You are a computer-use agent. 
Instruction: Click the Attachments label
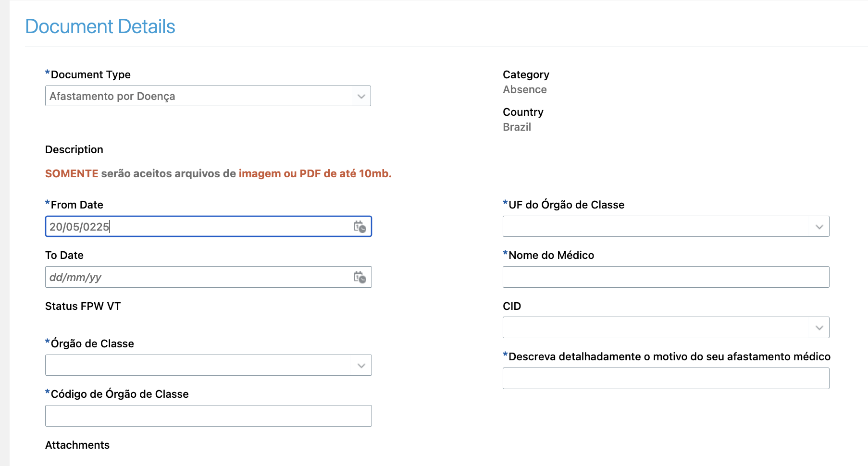point(77,445)
